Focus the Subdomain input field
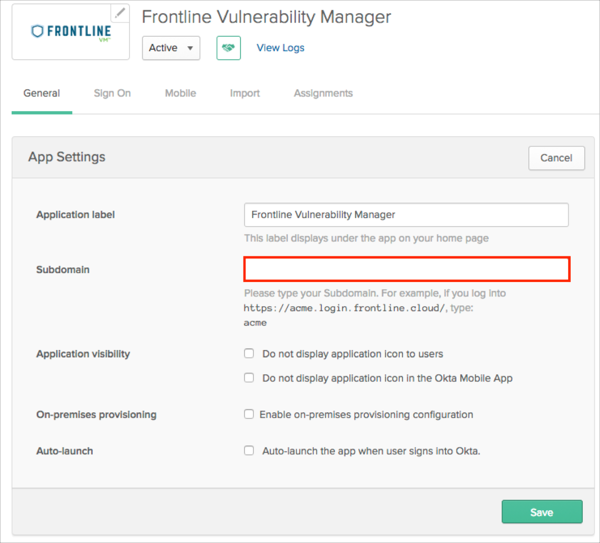The image size is (600, 543). 407,269
